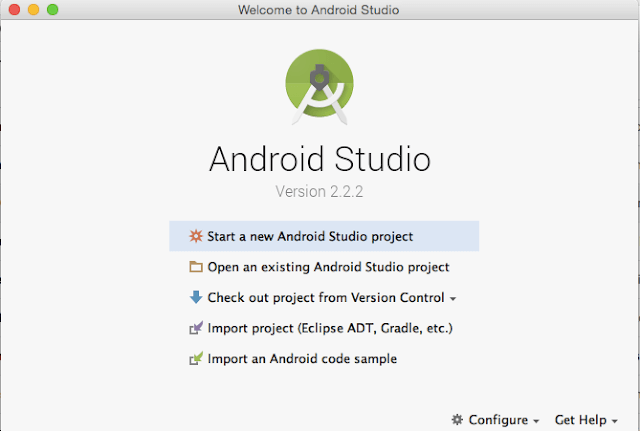Open the Configure menu label
This screenshot has width=640, height=431.
[498, 420]
